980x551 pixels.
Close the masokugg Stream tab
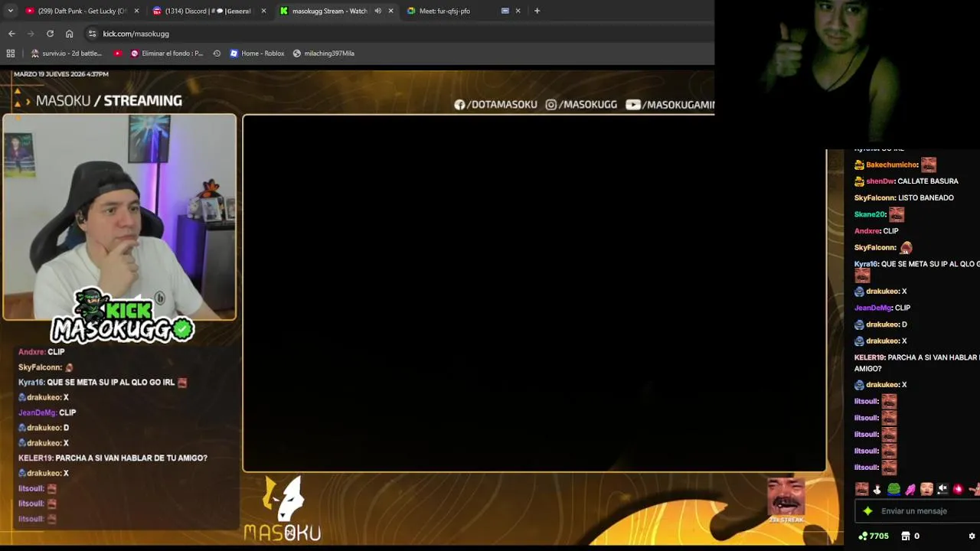click(x=390, y=11)
